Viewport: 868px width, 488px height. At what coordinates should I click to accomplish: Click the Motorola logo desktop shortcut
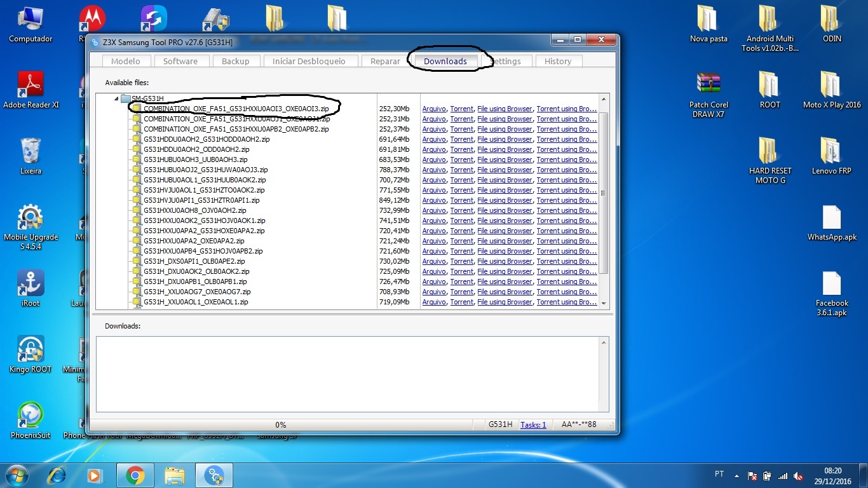coord(92,20)
